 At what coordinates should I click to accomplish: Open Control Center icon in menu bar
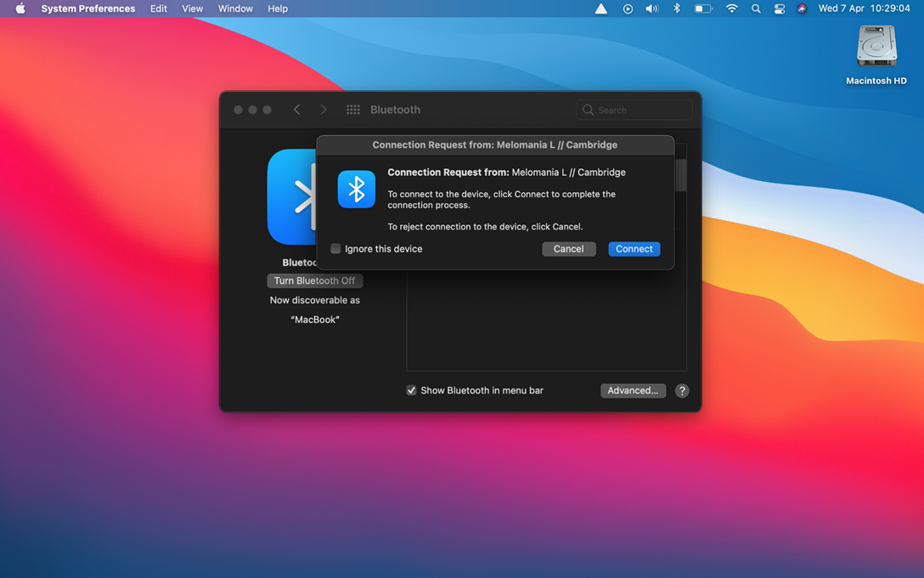pos(779,8)
